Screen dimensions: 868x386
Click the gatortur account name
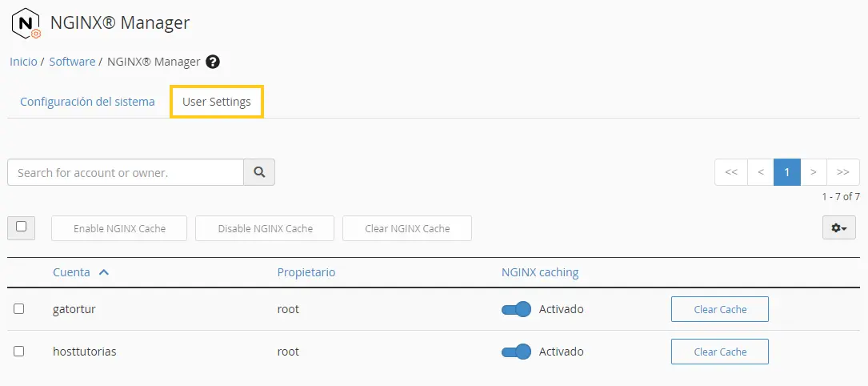click(74, 309)
